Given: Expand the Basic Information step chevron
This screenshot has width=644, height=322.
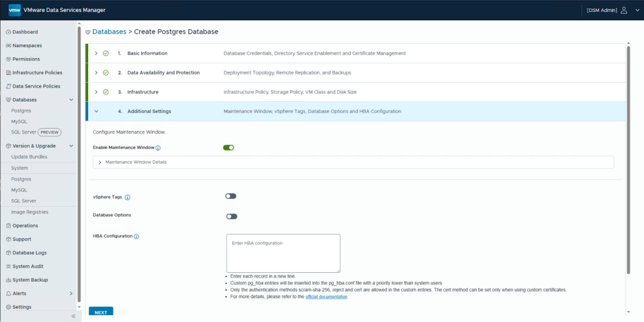Looking at the screenshot, I should point(96,54).
